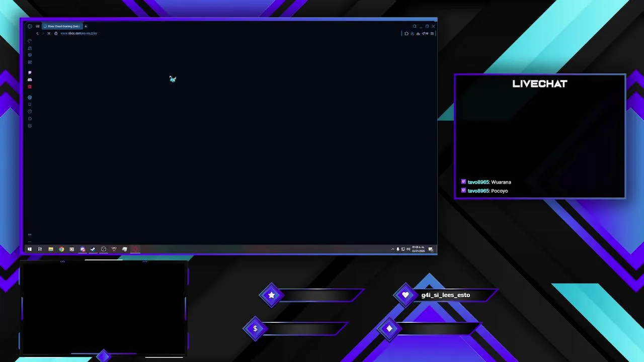The width and height of the screenshot is (644, 362).
Task: Open Windows notification center icon
Action: click(x=431, y=249)
